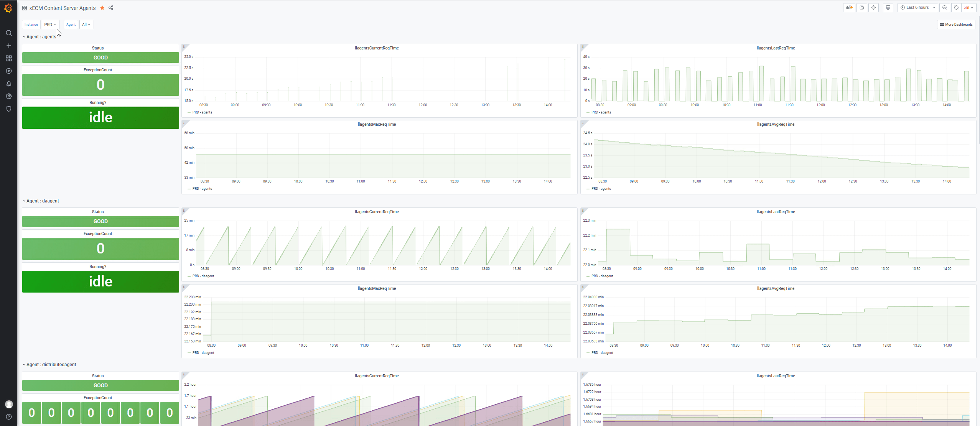Collapse the Agent : daagent row
The width and height of the screenshot is (980, 426).
click(42, 201)
